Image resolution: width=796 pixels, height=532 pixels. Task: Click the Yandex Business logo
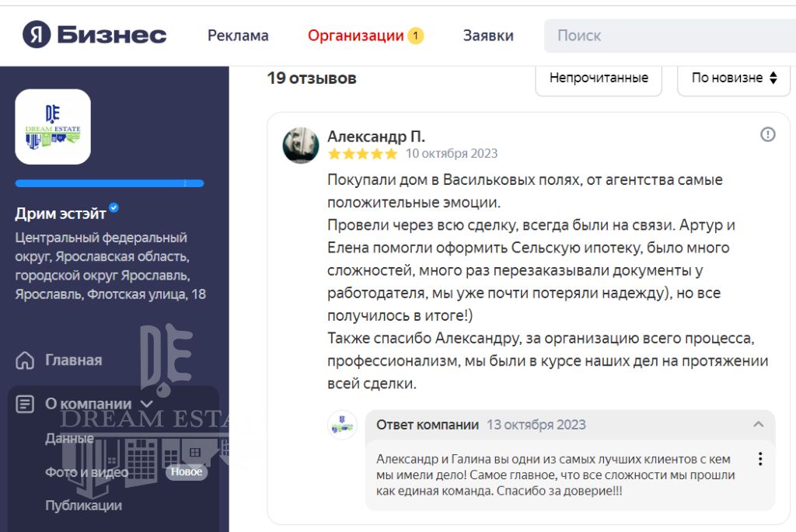point(94,36)
